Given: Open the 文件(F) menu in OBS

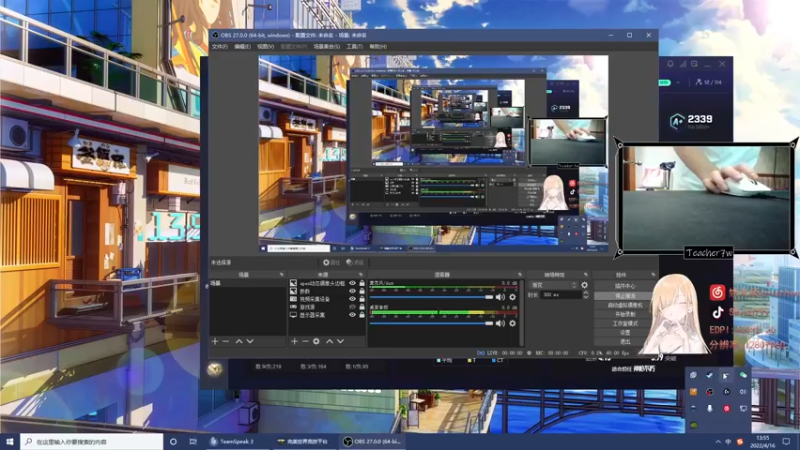Looking at the screenshot, I should 219,46.
